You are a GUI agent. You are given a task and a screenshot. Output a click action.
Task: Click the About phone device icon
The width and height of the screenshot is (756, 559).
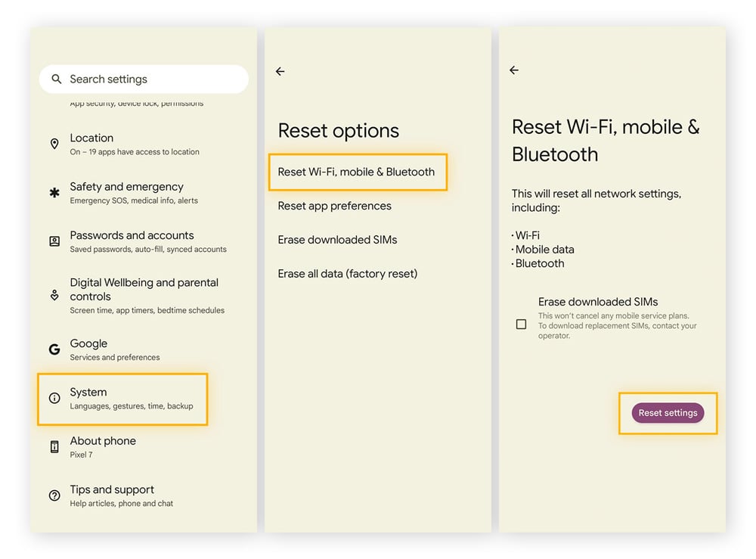click(x=54, y=446)
